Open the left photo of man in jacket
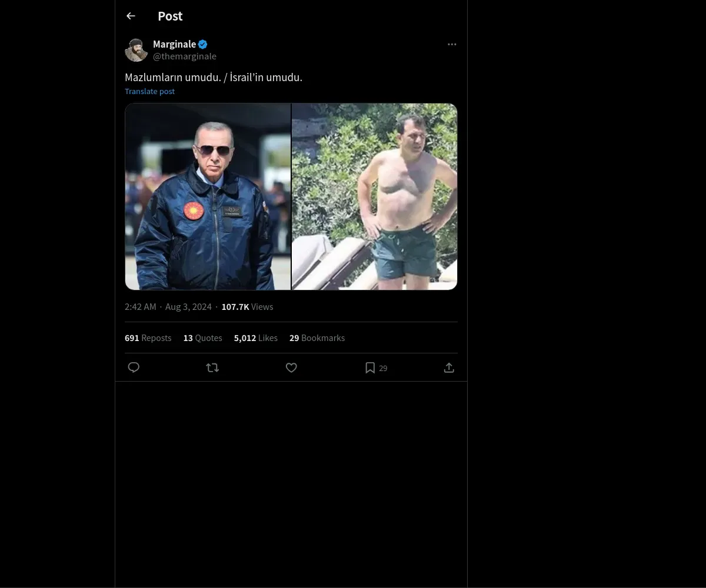Viewport: 706px width, 588px height. pyautogui.click(x=208, y=196)
